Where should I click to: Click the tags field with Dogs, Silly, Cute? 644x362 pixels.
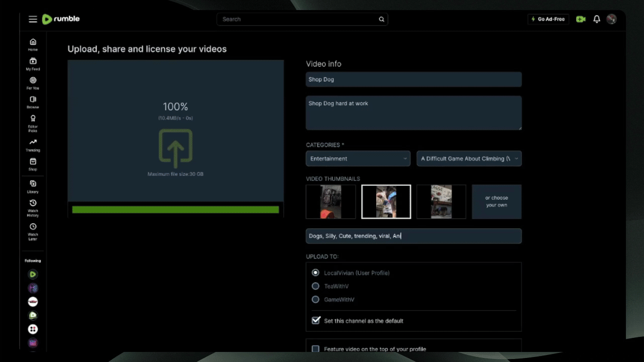[x=413, y=236]
